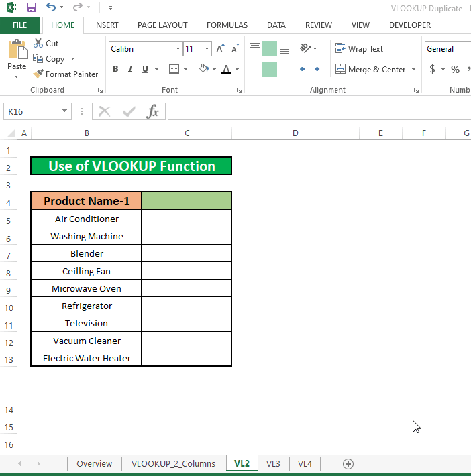471x476 pixels.
Task: Expand the Copy options arrow
Action: tap(72, 58)
